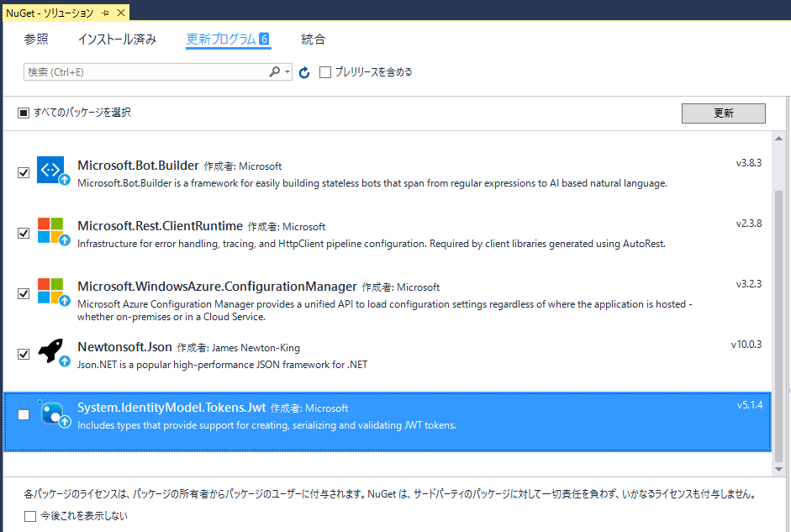Click the System.IdentityModel.Tokens.Jwt package icon
This screenshot has height=532, width=791.
[52, 413]
